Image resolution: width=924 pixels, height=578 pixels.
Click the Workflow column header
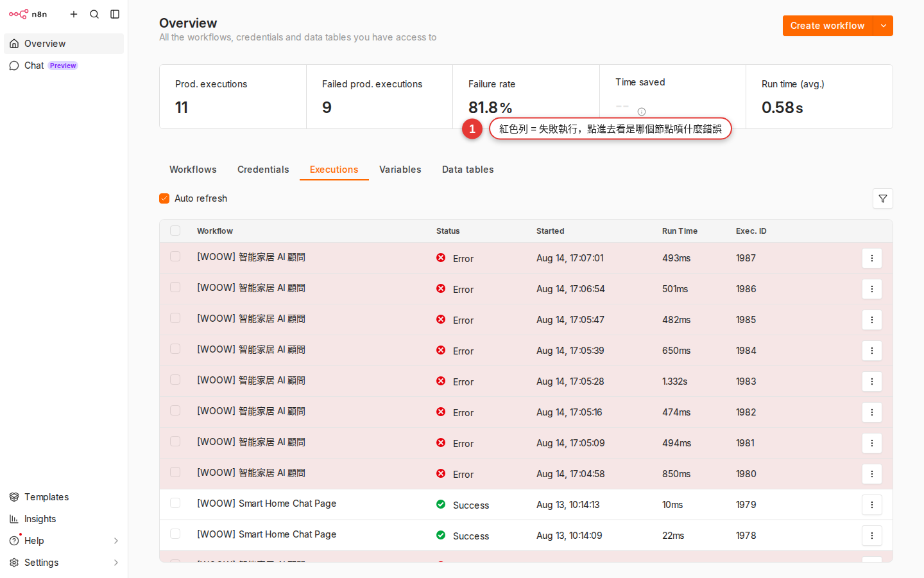[215, 231]
